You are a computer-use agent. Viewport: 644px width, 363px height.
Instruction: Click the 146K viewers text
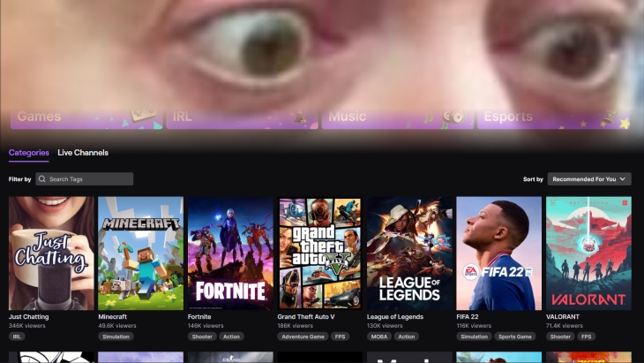coord(206,326)
